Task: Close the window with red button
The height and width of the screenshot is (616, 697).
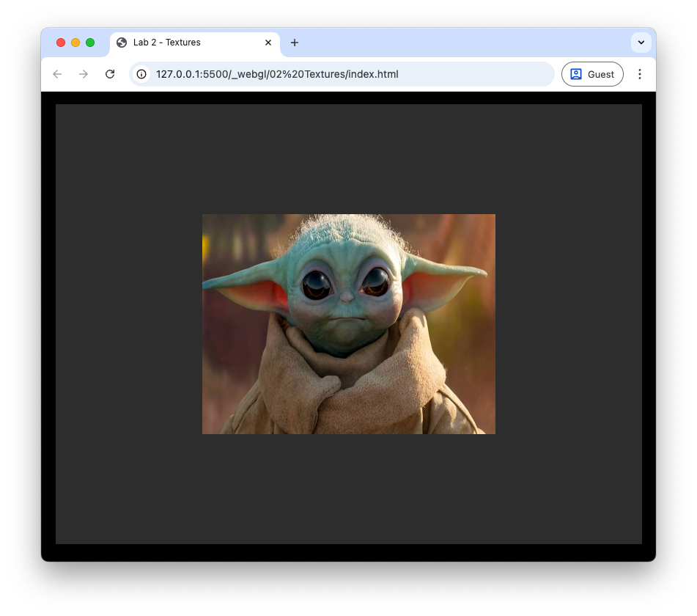Action: [61, 43]
